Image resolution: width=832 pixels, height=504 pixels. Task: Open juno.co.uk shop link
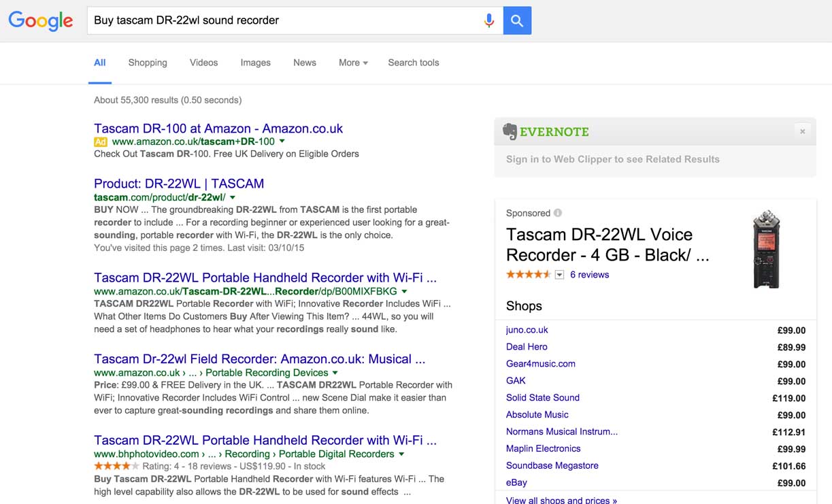pyautogui.click(x=527, y=330)
